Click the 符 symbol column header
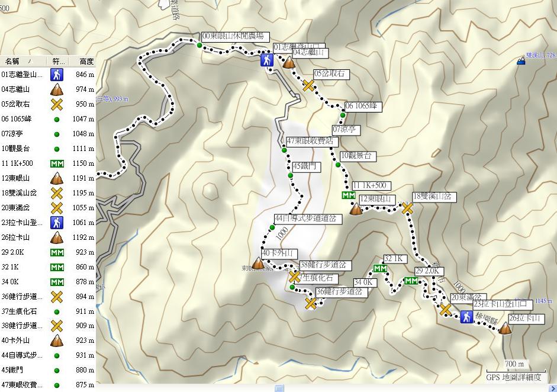This screenshot has height=392, width=557. pyautogui.click(x=58, y=61)
